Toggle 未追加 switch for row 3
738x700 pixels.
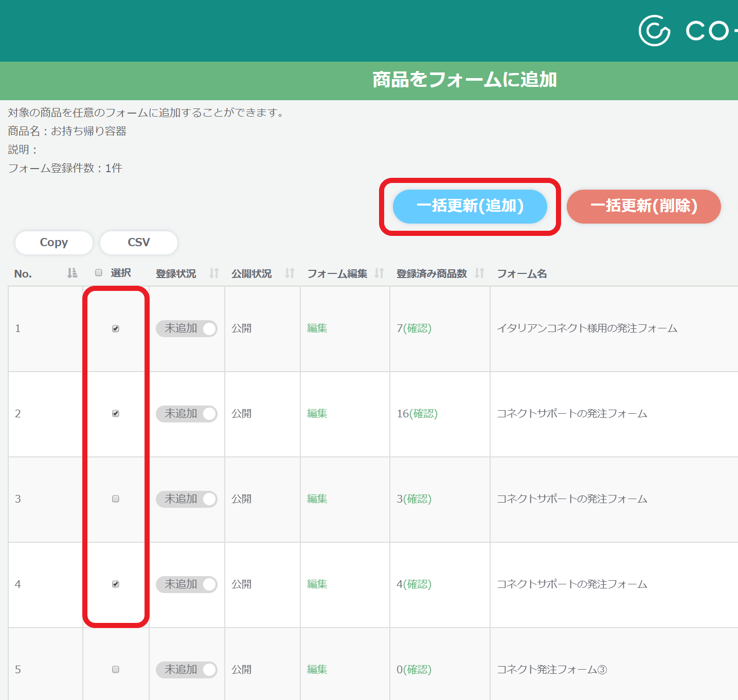click(187, 499)
